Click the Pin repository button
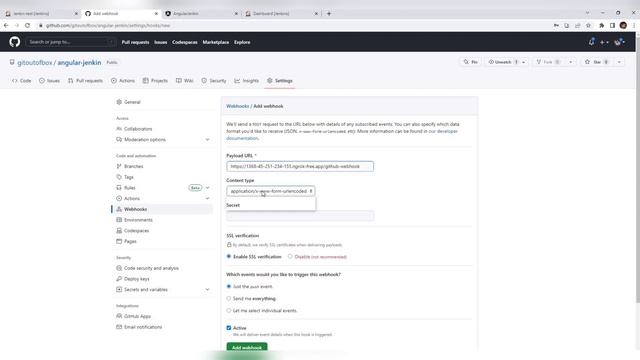 point(470,62)
